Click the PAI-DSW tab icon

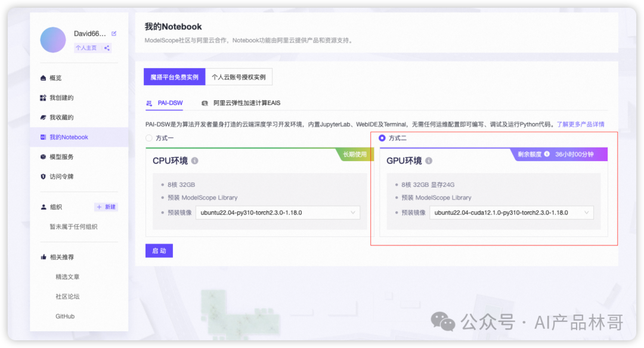coord(149,103)
